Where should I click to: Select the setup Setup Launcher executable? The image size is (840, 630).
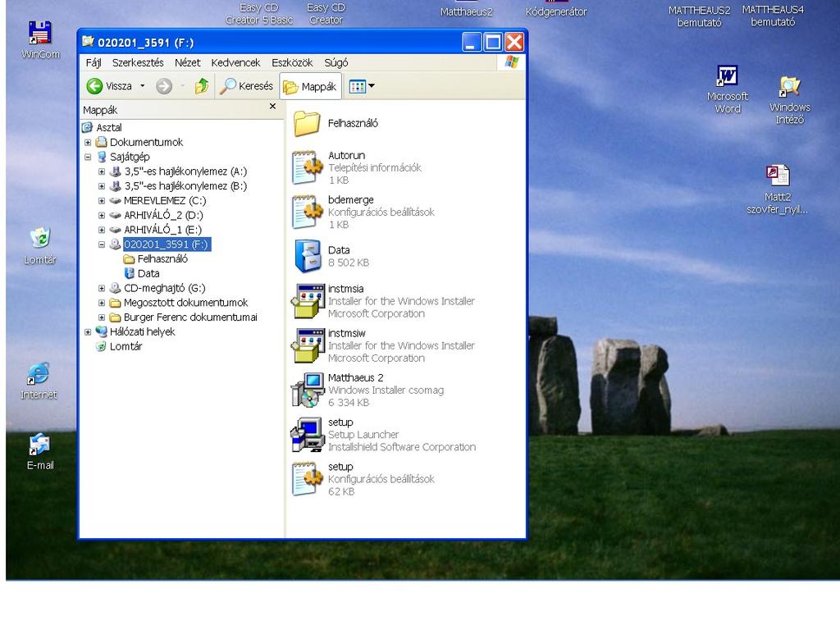pyautogui.click(x=384, y=435)
